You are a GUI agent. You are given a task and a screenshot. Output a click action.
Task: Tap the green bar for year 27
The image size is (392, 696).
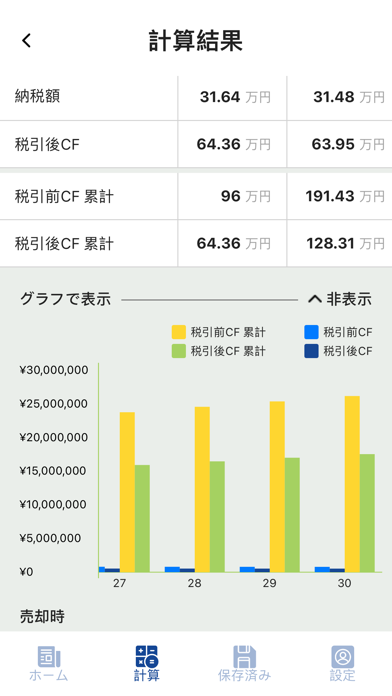coord(142,518)
